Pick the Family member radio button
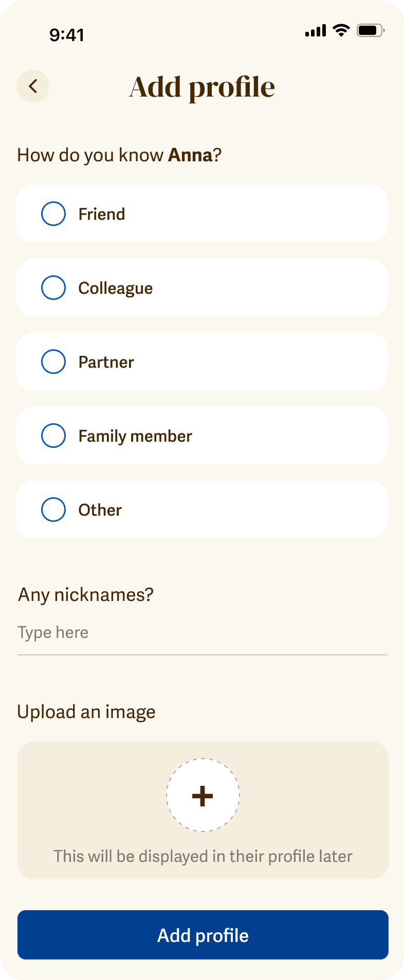This screenshot has height=980, width=404. point(53,436)
